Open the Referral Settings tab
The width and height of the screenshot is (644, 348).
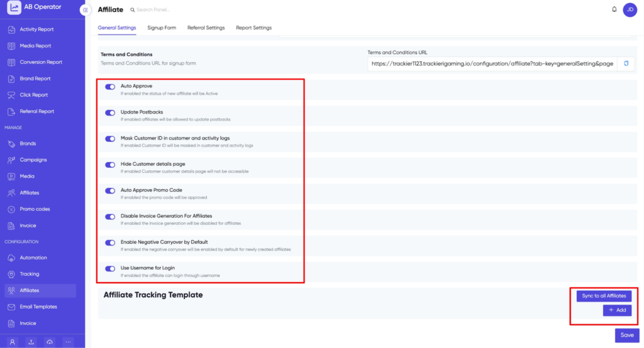click(x=206, y=28)
